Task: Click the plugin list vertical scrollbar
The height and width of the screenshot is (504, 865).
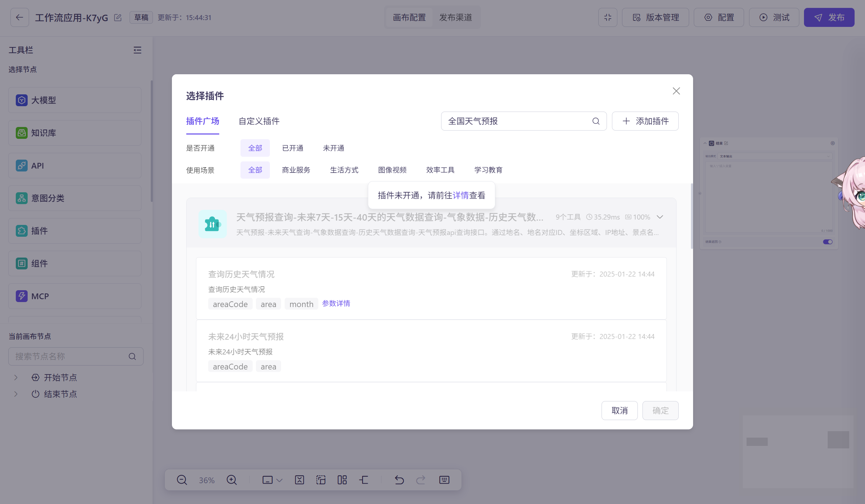Action: (x=692, y=216)
